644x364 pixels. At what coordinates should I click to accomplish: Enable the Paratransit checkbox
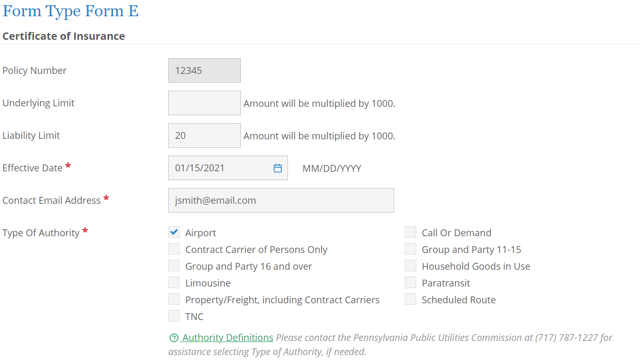410,282
